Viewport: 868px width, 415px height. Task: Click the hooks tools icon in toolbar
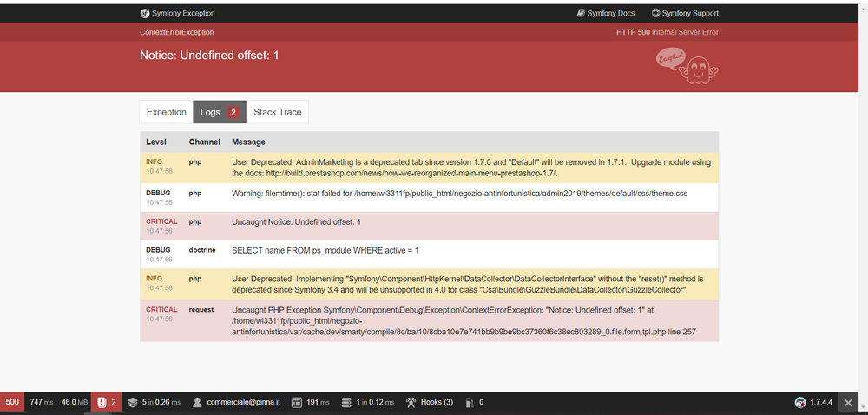click(x=411, y=402)
